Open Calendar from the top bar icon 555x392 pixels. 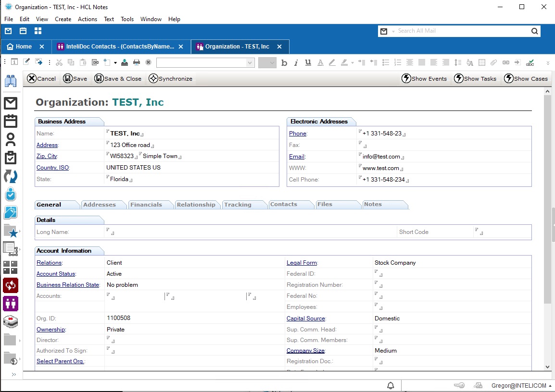coord(23,31)
